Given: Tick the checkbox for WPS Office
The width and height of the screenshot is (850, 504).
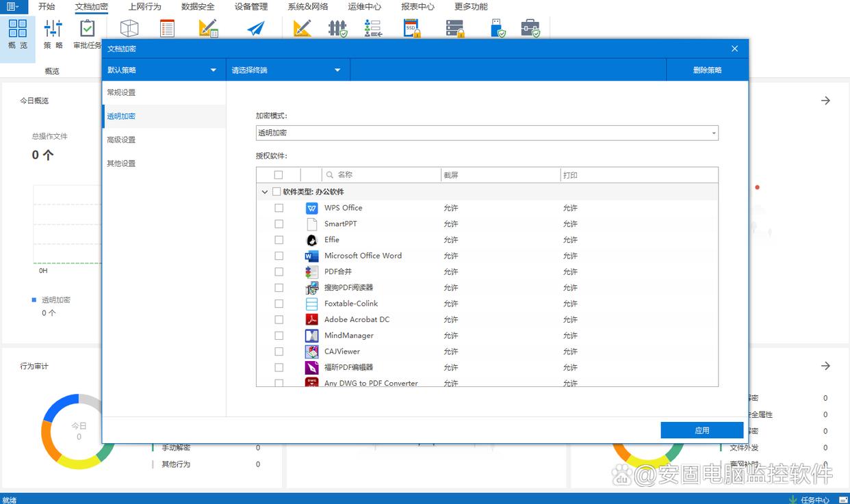Looking at the screenshot, I should click(279, 208).
